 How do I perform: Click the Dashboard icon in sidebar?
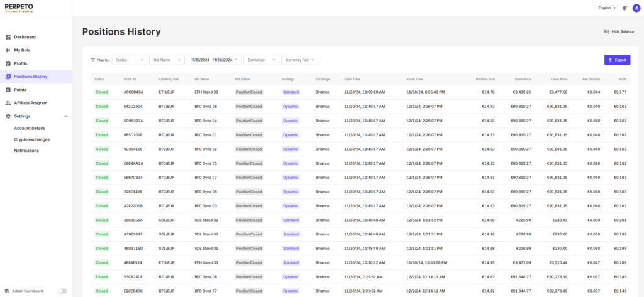[x=8, y=37]
